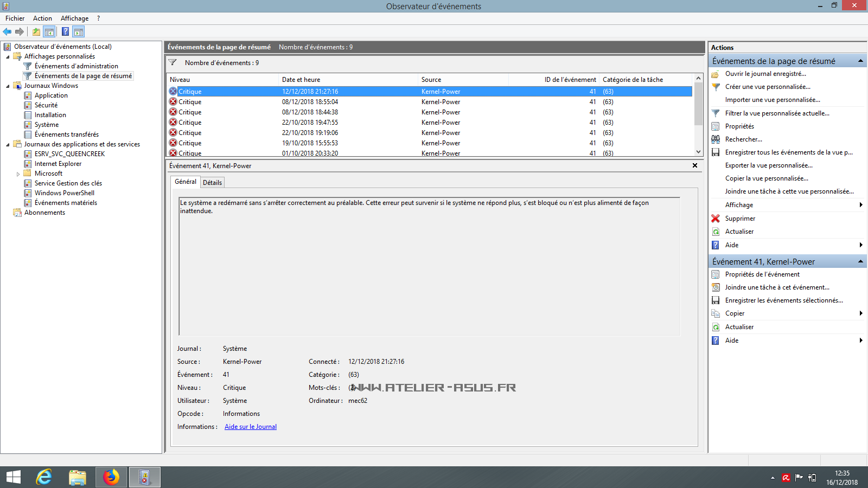Viewport: 868px width, 488px height.
Task: Expand the Microsoft folder in tree
Action: (18, 174)
